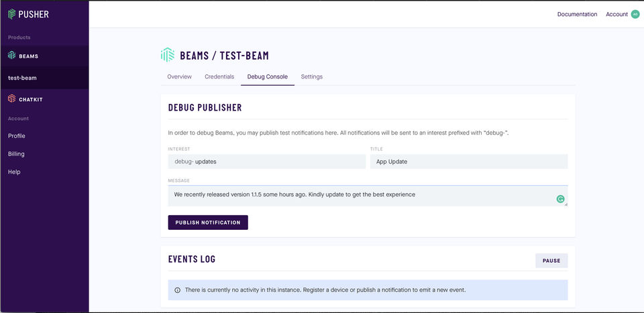Open the account avatar badge

click(635, 14)
